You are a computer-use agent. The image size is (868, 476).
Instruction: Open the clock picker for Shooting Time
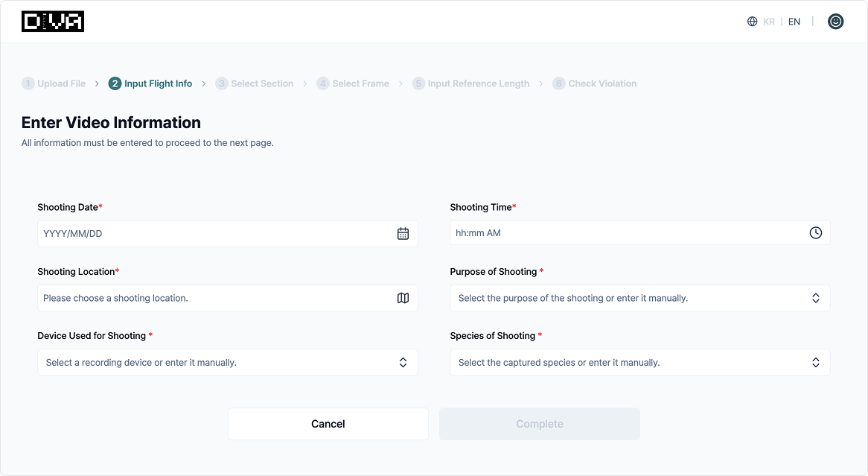pyautogui.click(x=815, y=233)
